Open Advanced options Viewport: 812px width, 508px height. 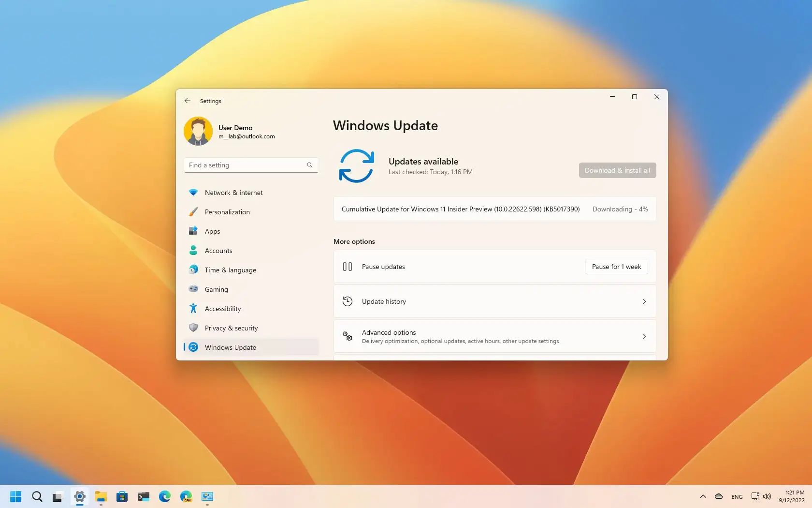pos(494,336)
